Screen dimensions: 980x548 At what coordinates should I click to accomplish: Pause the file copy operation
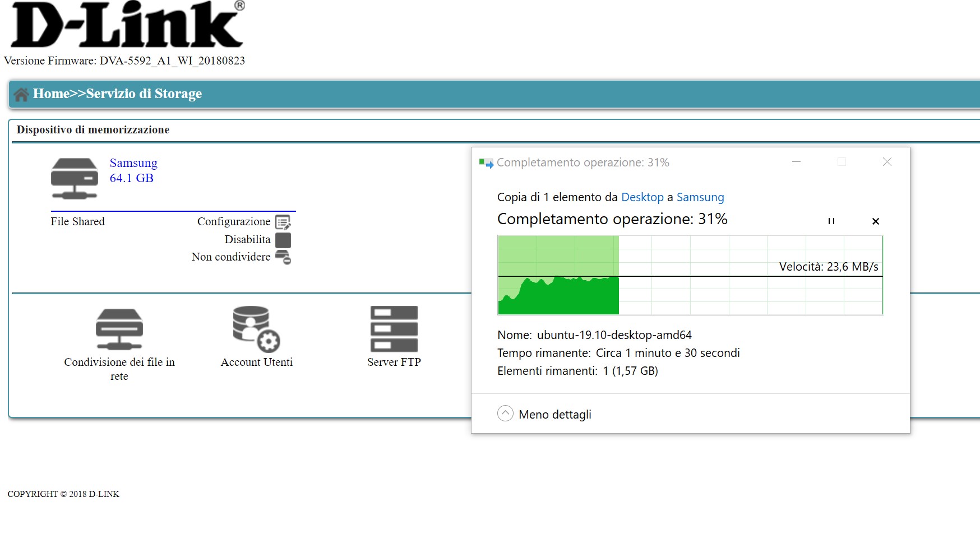831,221
